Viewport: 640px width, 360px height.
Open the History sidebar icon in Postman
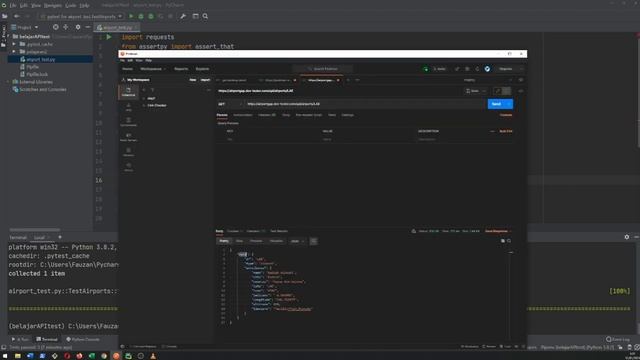128,167
